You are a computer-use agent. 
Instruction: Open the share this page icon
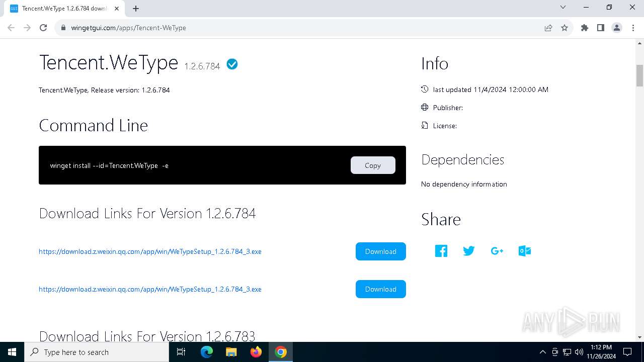(x=548, y=28)
